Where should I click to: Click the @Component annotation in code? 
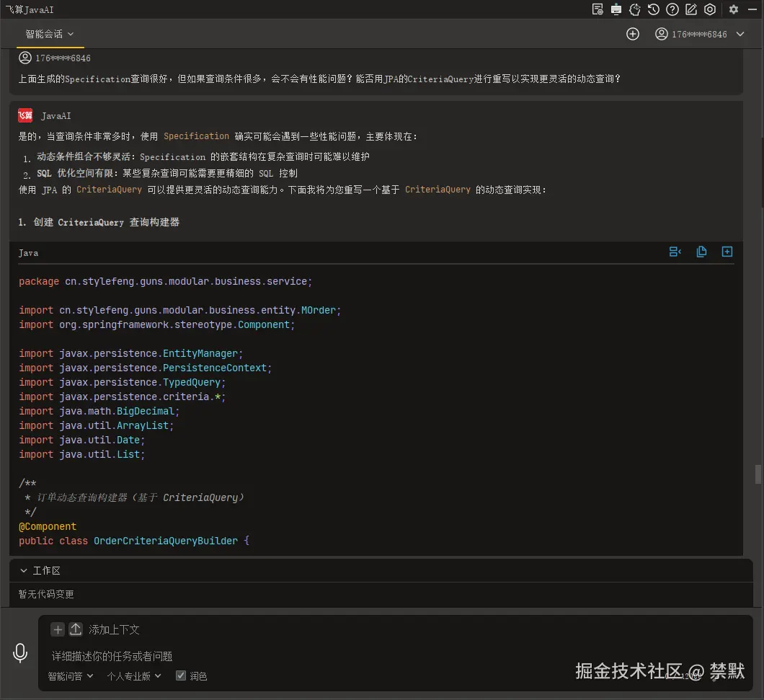point(48,526)
